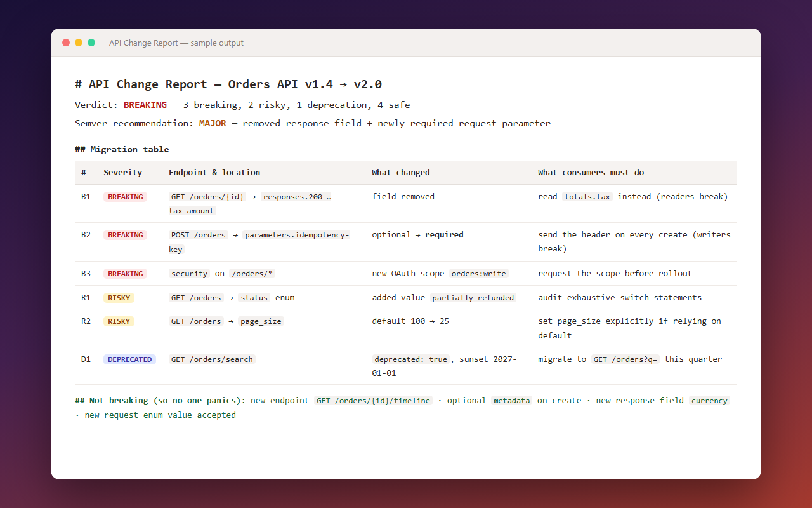This screenshot has height=508, width=812.
Task: Click the BREAKING badge in row B1
Action: pos(126,197)
